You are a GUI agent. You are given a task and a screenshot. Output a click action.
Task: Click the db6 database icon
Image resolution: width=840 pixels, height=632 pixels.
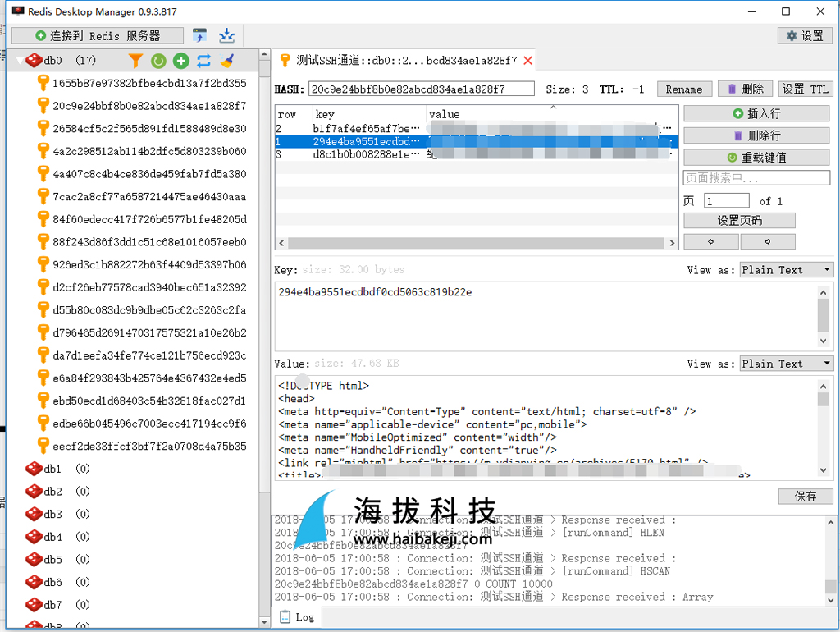tap(34, 582)
